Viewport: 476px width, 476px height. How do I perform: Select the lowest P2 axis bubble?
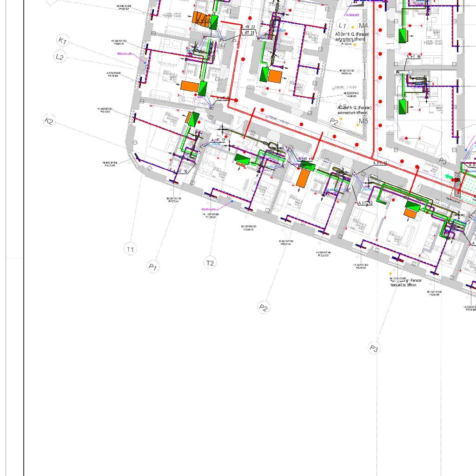coord(264,307)
